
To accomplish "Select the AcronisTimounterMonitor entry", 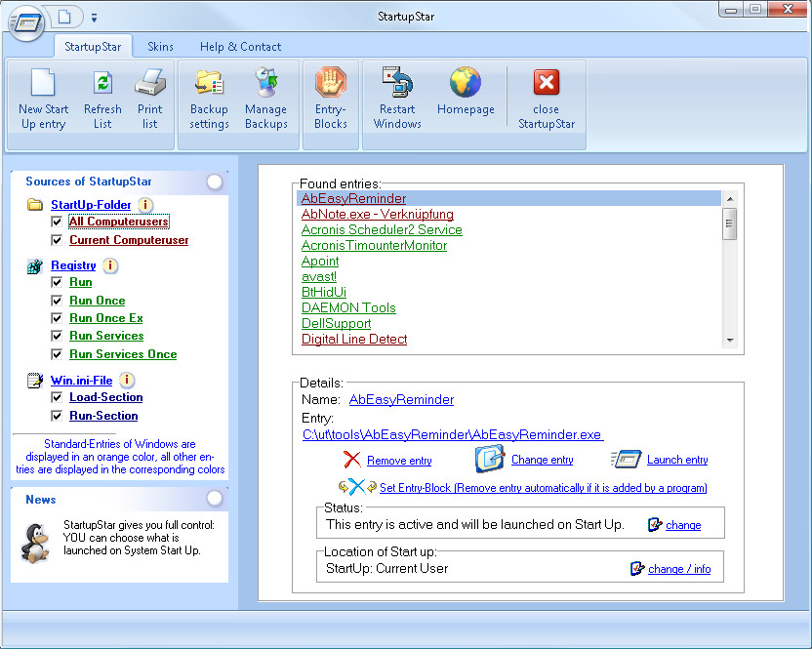I will (374, 245).
